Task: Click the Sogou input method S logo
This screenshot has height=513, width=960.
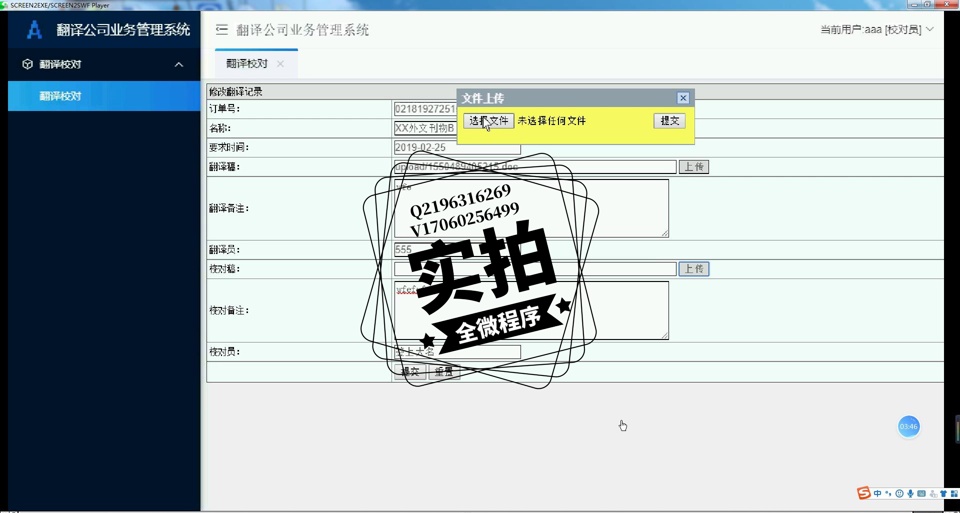Action: click(x=864, y=493)
